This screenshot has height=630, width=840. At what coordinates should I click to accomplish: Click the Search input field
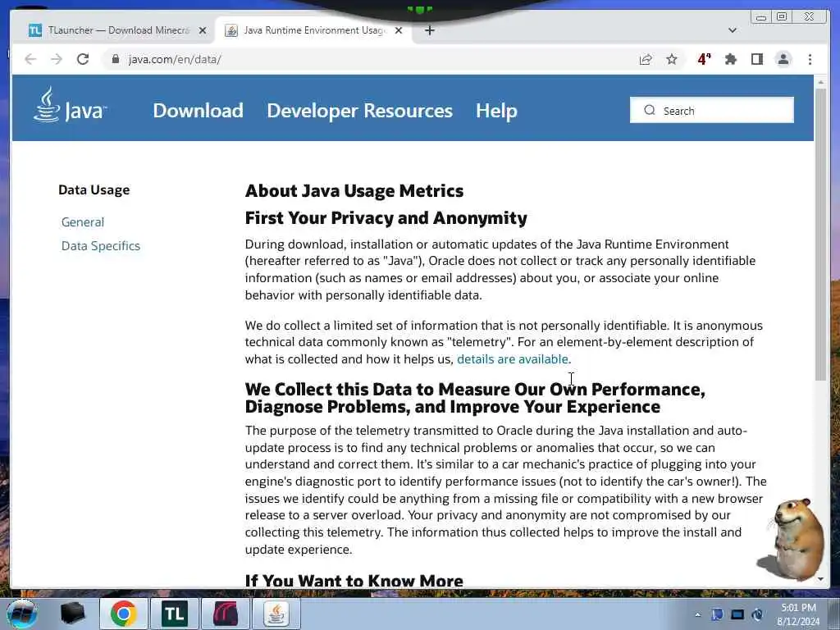(x=711, y=110)
